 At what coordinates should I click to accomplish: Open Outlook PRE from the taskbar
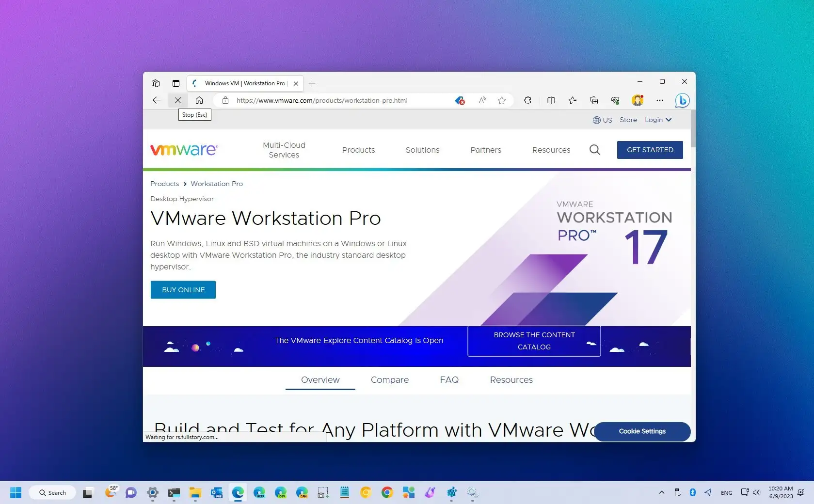pos(216,493)
